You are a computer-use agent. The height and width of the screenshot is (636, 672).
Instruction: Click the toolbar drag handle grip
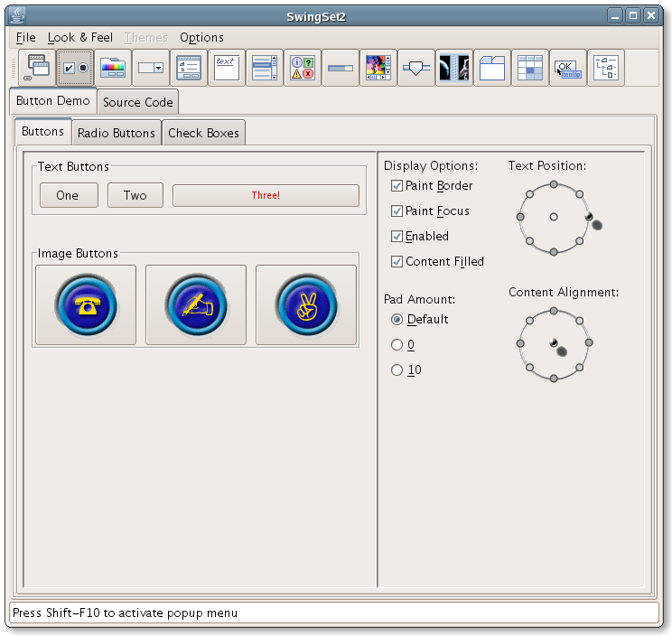point(14,68)
